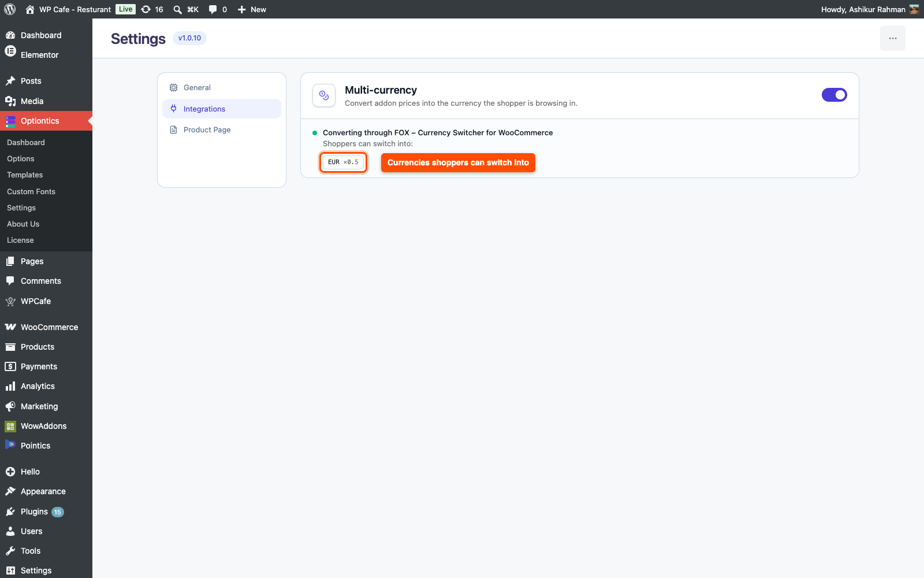Disable the Multi-currency toggle
This screenshot has width=924, height=578.
pyautogui.click(x=834, y=95)
